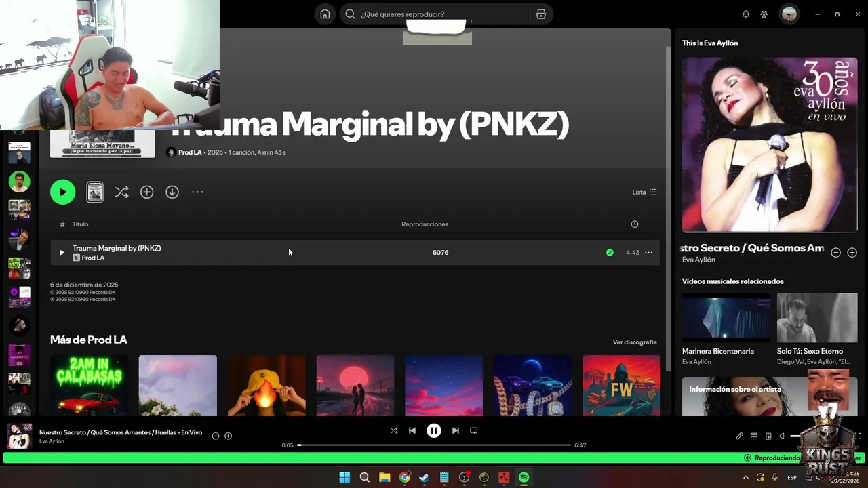Screen dimensions: 868x488
Task: Download the album with arrow icon
Action: (172, 192)
